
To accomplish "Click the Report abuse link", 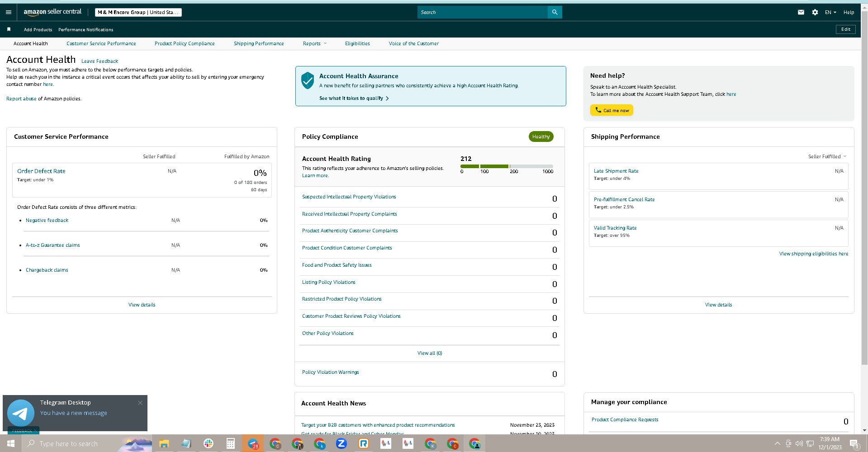I will 21,99.
